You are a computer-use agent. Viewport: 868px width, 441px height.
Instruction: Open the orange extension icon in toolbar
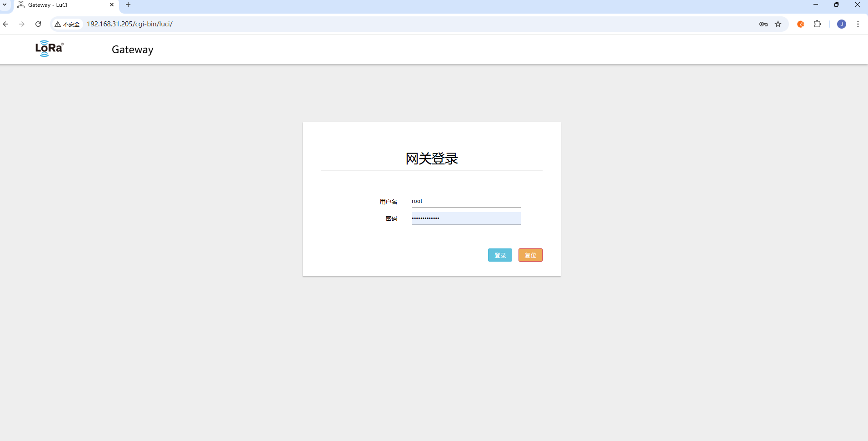(801, 24)
